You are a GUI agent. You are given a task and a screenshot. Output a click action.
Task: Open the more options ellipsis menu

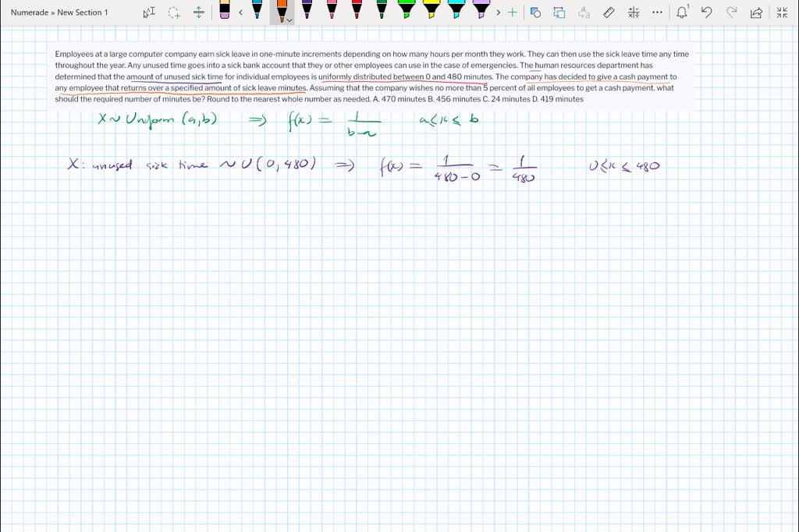tap(657, 12)
